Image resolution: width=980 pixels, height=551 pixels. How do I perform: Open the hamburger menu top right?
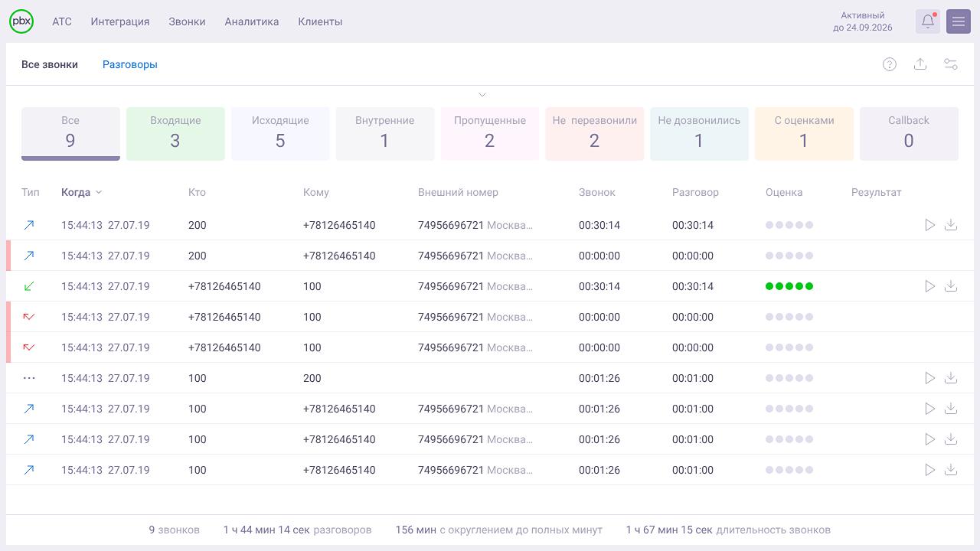958,21
